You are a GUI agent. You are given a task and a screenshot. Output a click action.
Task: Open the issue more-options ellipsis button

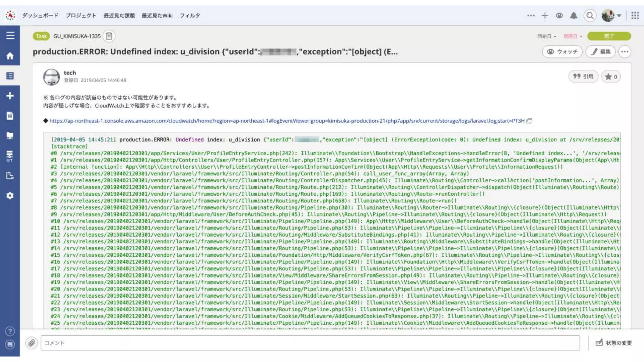(x=625, y=52)
